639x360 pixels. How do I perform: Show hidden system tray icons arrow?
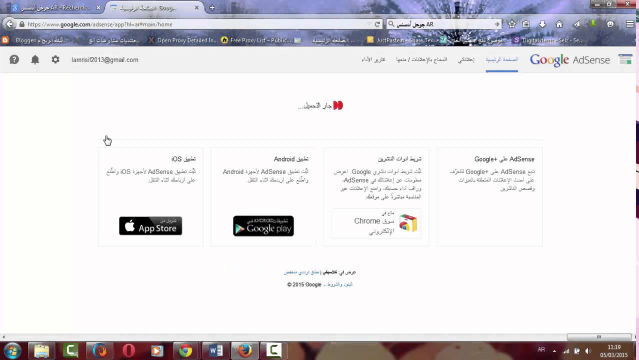pyautogui.click(x=554, y=351)
